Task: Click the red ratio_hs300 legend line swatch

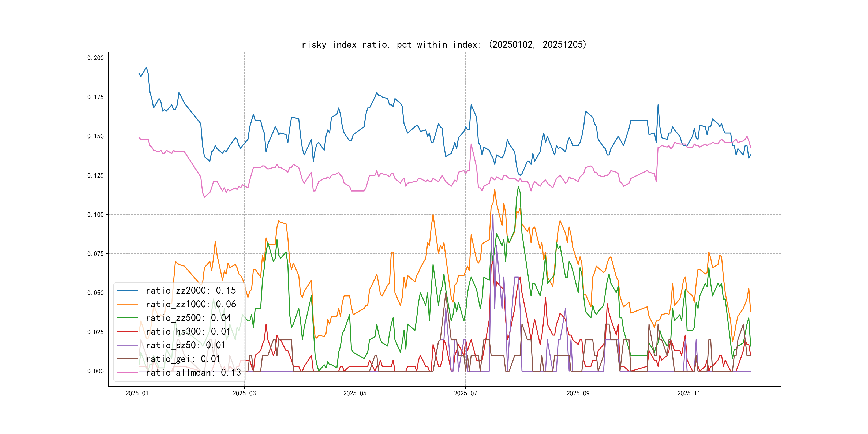Action: [128, 332]
